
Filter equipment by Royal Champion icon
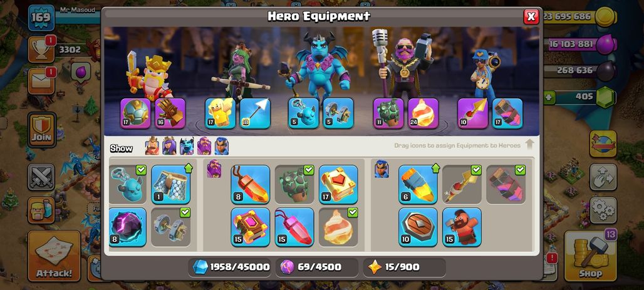click(221, 146)
